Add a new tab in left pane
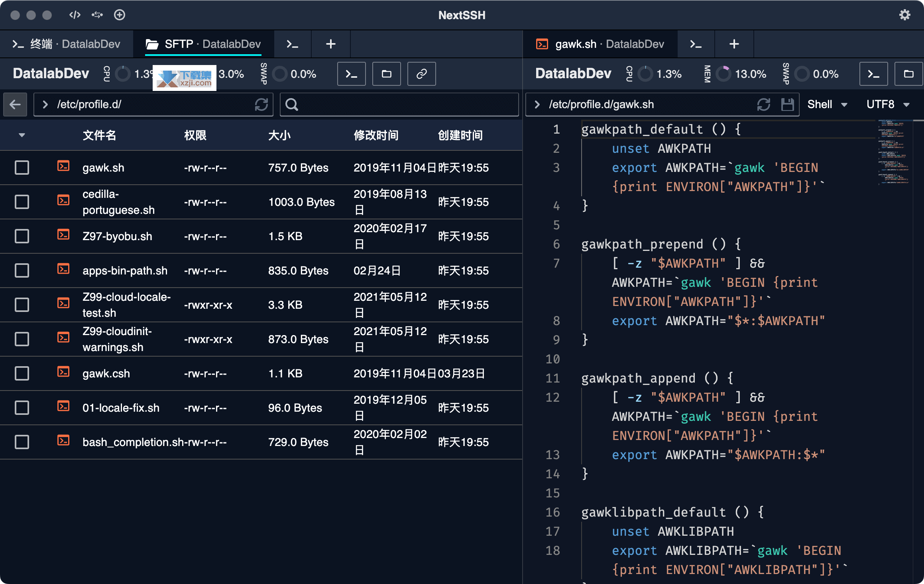924x584 pixels. point(330,44)
